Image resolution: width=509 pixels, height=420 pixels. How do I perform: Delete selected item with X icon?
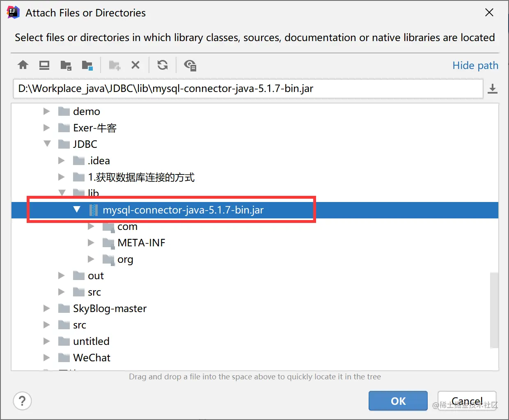tap(135, 65)
